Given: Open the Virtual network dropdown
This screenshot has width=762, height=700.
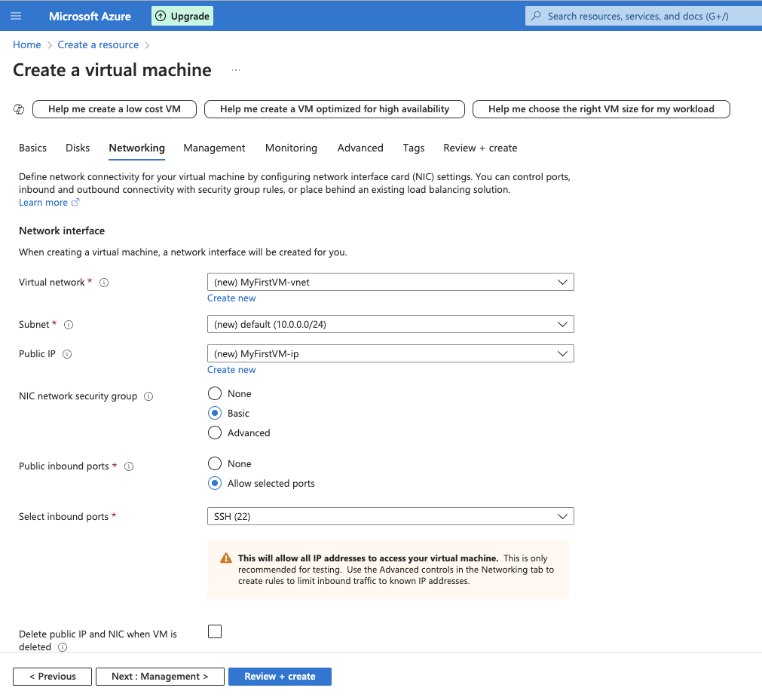Looking at the screenshot, I should [390, 283].
